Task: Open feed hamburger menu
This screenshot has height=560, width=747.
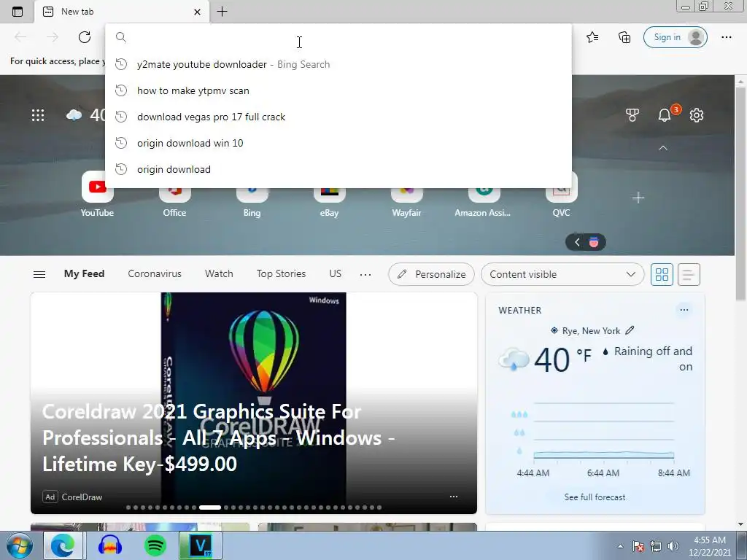Action: pos(39,274)
